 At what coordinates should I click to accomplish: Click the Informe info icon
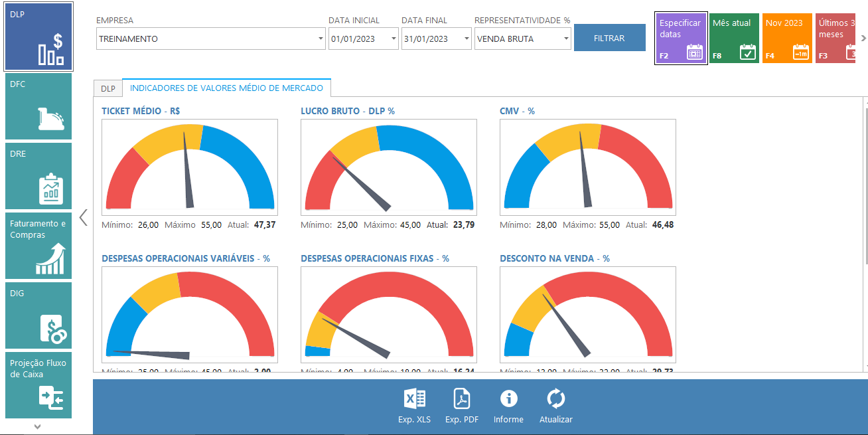click(x=508, y=406)
